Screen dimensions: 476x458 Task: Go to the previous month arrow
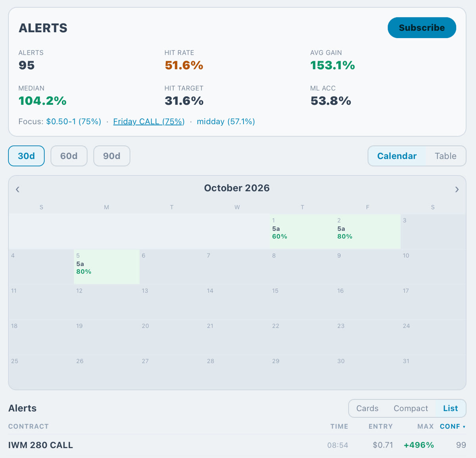[x=17, y=189]
